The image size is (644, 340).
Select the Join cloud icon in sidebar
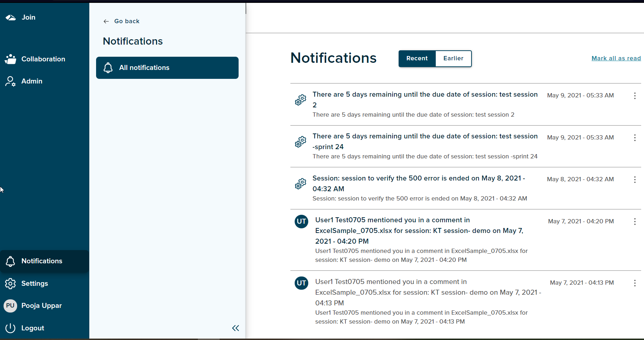(10, 17)
